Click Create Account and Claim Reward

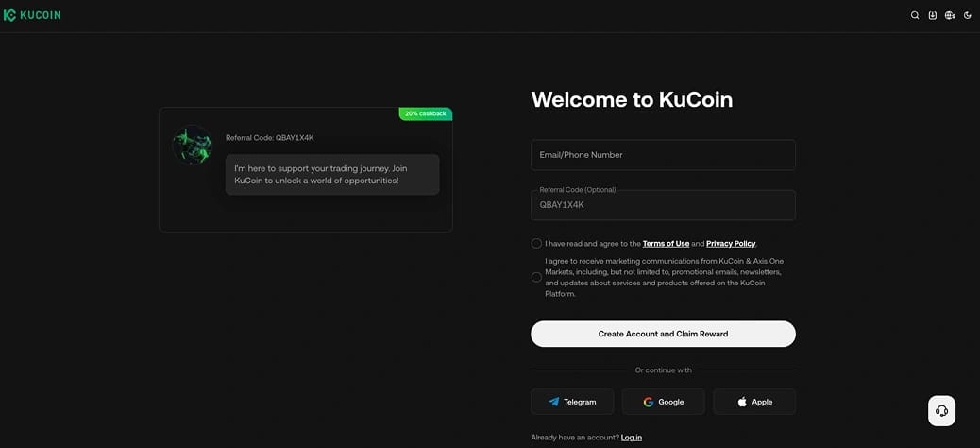click(663, 335)
